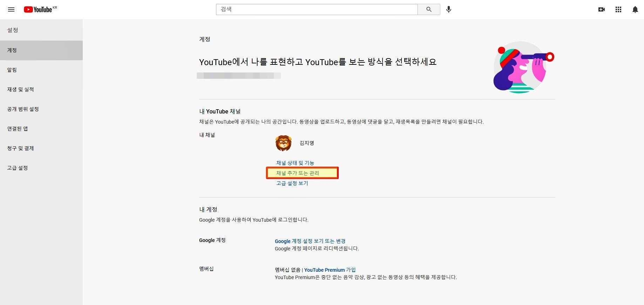
Task: Select 계정 in the settings sidebar
Action: pyautogui.click(x=41, y=50)
